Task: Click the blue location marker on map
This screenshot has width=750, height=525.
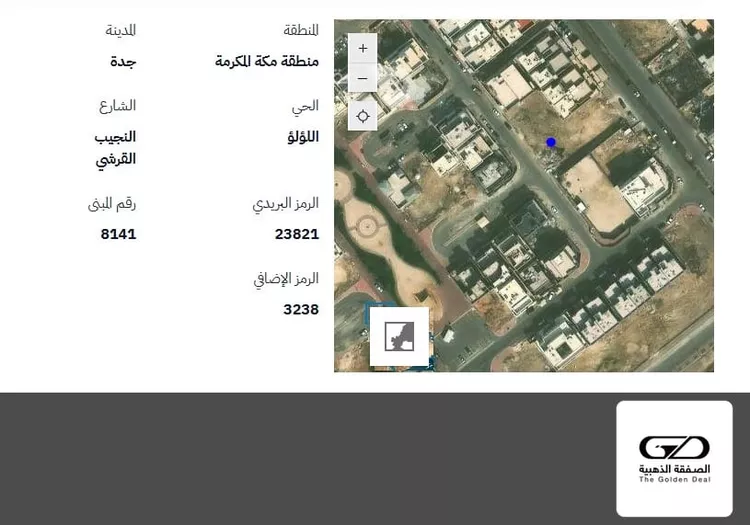Action: click(x=551, y=142)
